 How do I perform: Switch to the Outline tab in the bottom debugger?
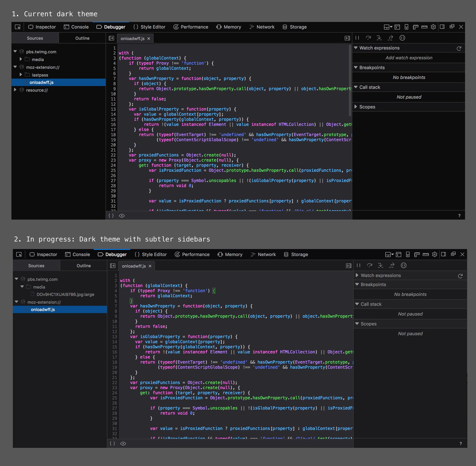(x=84, y=266)
